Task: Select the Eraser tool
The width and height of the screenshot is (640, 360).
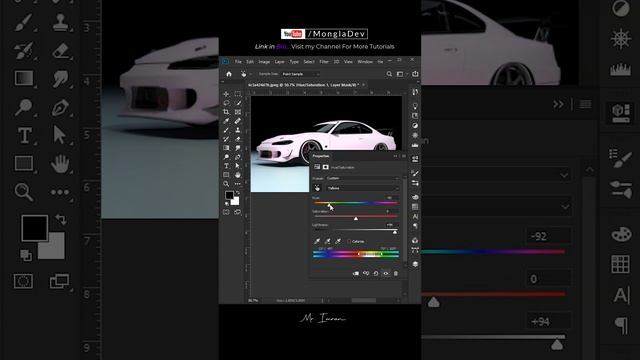Action: point(238,139)
